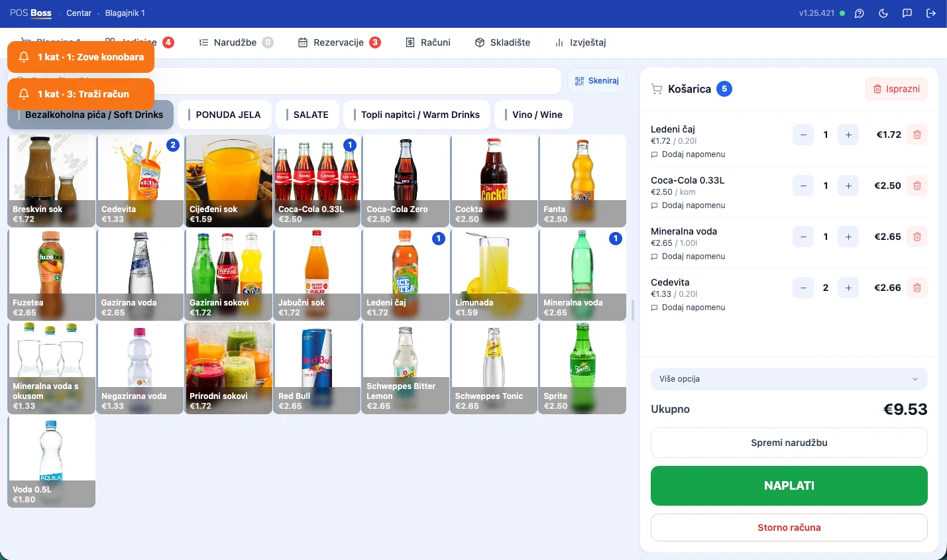Image resolution: width=947 pixels, height=560 pixels.
Task: Log out using the exit icon
Action: [931, 13]
